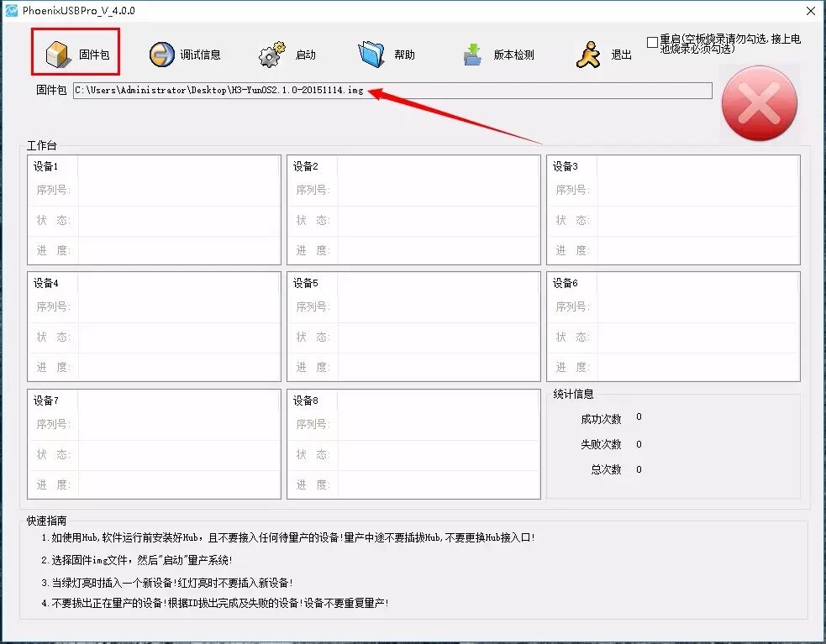
Task: Click the 设备6 进度 progress row
Action: pyautogui.click(x=697, y=367)
